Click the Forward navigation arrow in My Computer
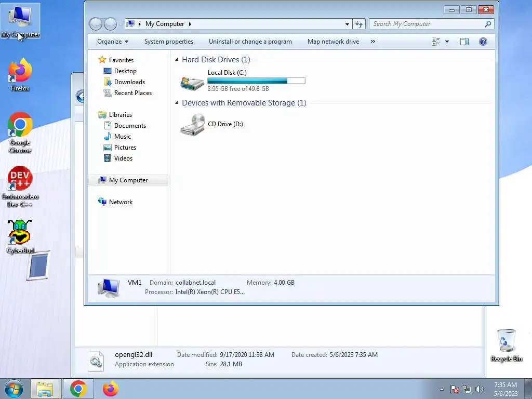This screenshot has height=399, width=532. click(x=110, y=24)
